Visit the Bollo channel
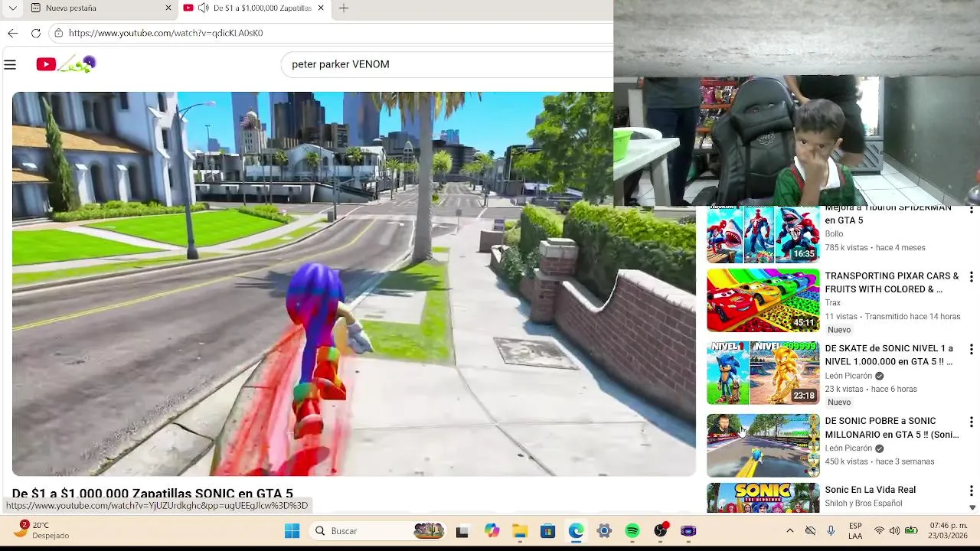 pyautogui.click(x=834, y=234)
